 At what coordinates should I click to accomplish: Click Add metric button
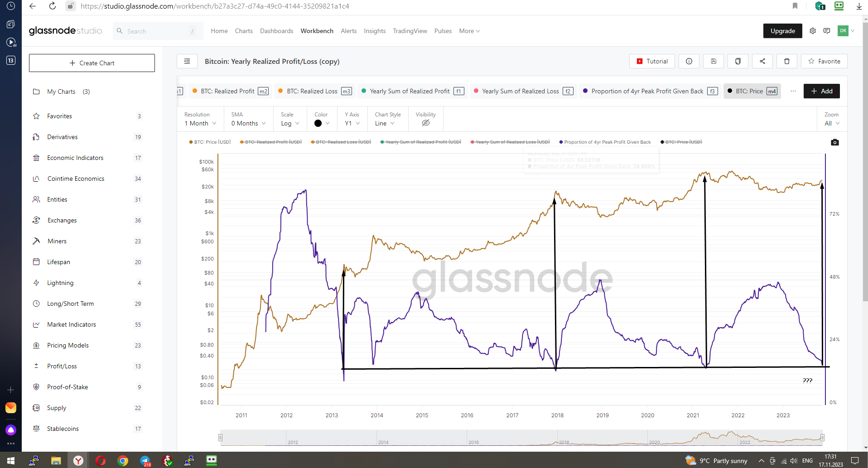tap(822, 91)
